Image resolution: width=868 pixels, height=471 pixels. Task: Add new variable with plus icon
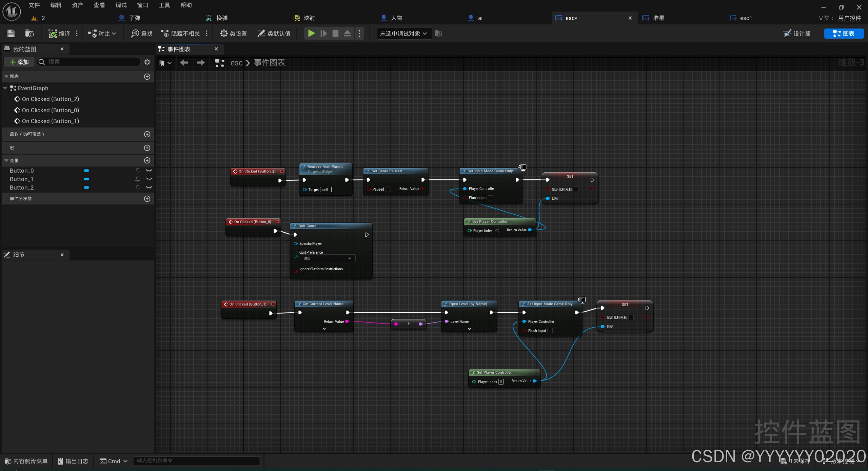coord(147,160)
